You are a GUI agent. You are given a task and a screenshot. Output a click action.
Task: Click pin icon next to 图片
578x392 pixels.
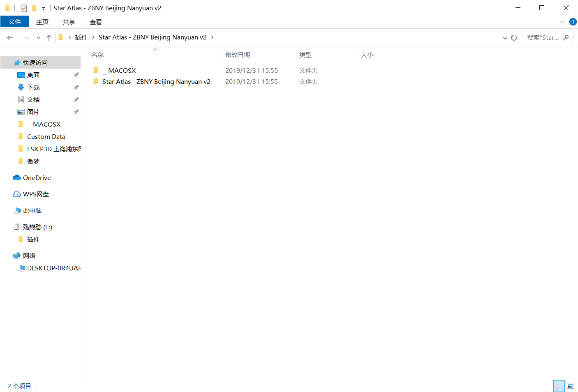pyautogui.click(x=76, y=112)
